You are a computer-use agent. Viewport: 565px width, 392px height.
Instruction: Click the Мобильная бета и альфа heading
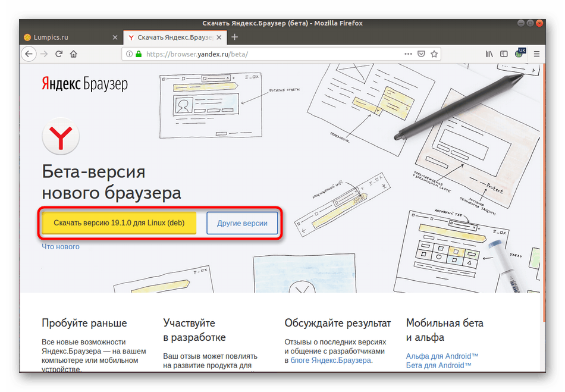click(445, 330)
